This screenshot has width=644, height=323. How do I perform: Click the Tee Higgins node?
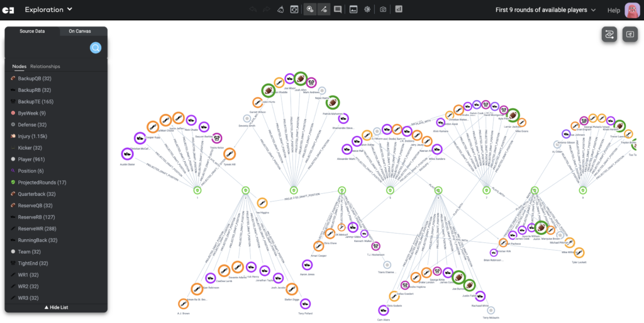pyautogui.click(x=262, y=203)
